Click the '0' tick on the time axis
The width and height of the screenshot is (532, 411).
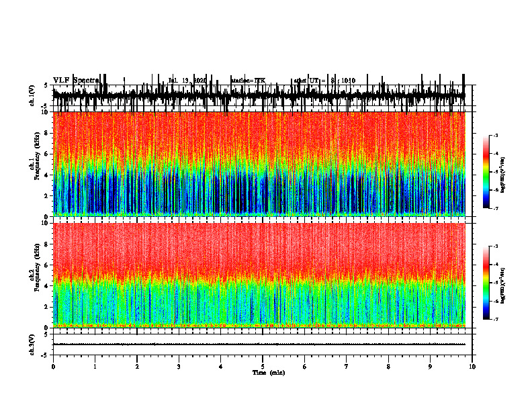53,367
